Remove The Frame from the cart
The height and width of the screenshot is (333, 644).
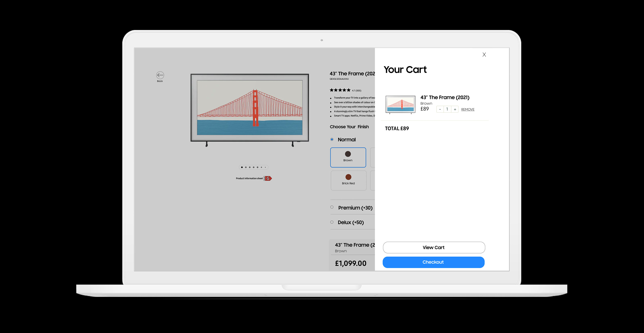point(468,109)
